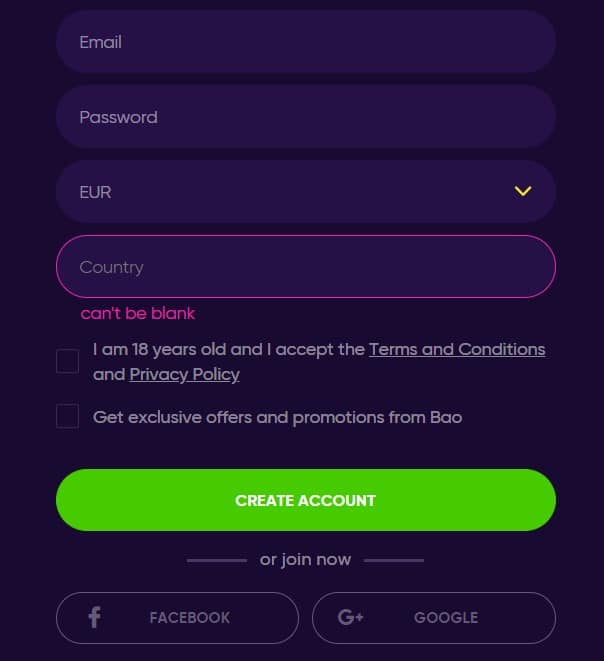
Task: Click the yellow chevron arrow icon
Action: pyautogui.click(x=523, y=191)
